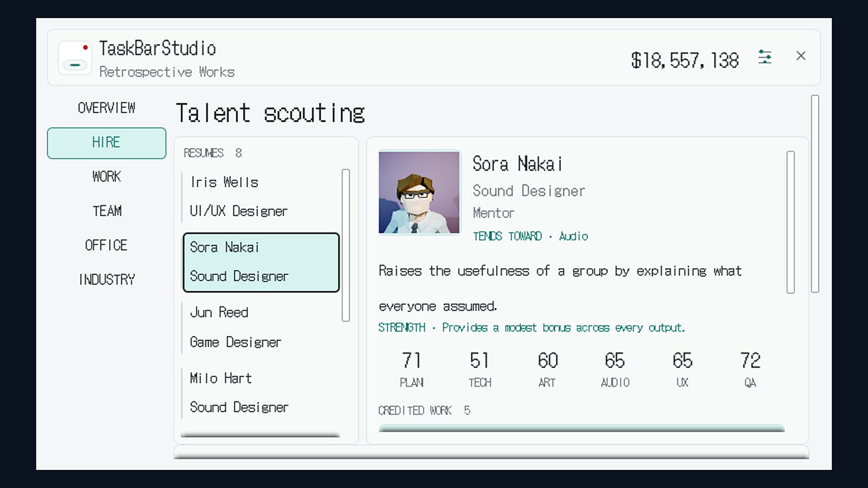The width and height of the screenshot is (868, 488).
Task: Pick Milo Hart Sound Designer resume
Action: click(260, 392)
